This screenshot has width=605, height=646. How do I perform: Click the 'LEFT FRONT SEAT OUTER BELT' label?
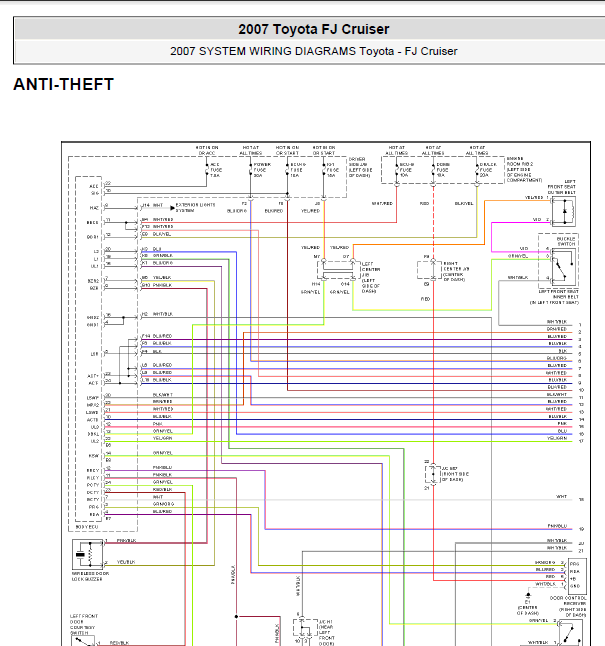coord(561,187)
